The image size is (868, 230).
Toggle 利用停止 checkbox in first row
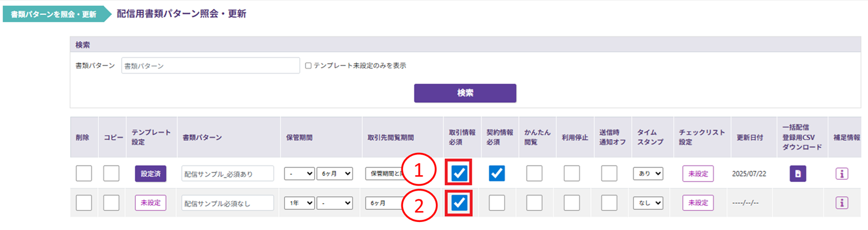click(572, 173)
